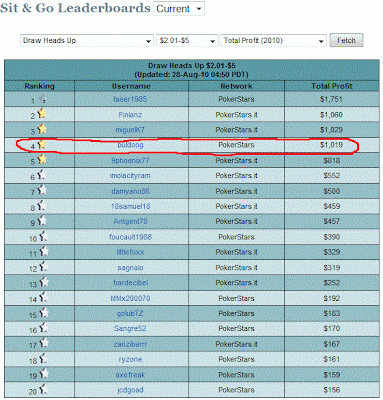Image resolution: width=383 pixels, height=400 pixels.
Task: Open imolacityram username link
Action: click(130, 176)
